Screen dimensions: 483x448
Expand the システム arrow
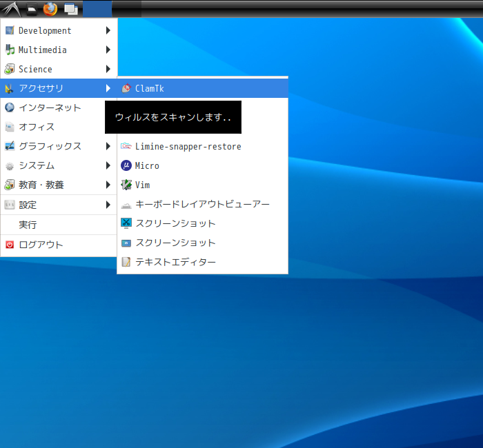coord(108,165)
